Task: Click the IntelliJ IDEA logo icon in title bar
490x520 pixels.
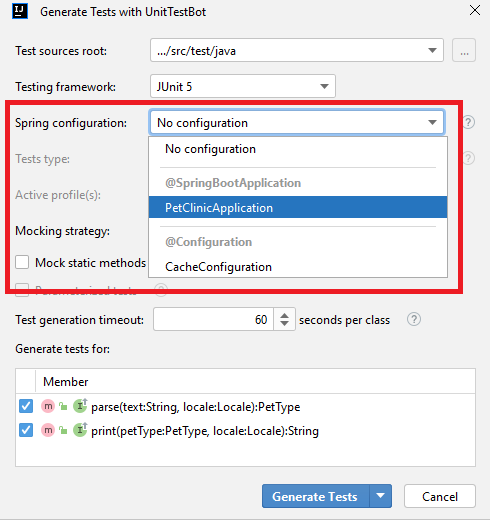Action: tap(20, 11)
